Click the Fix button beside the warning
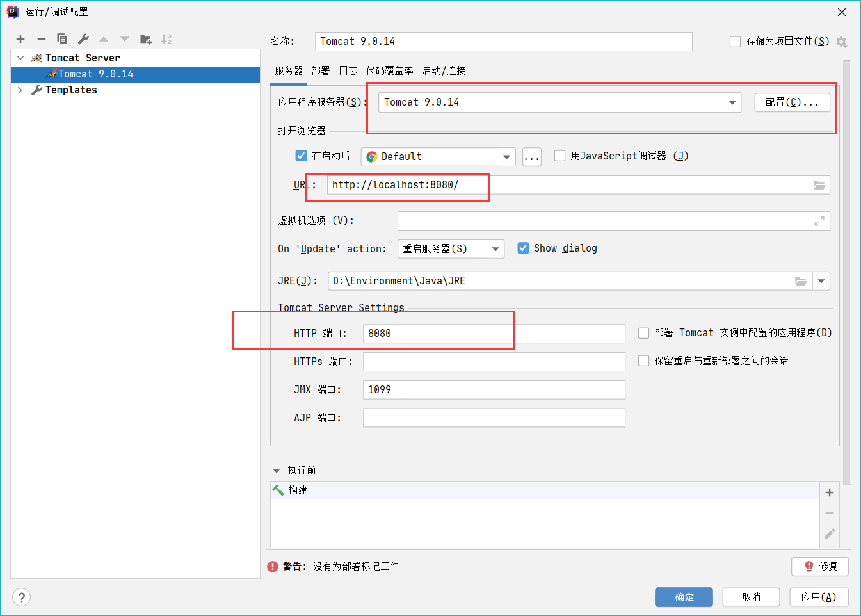Viewport: 861px width, 616px height. (820, 567)
